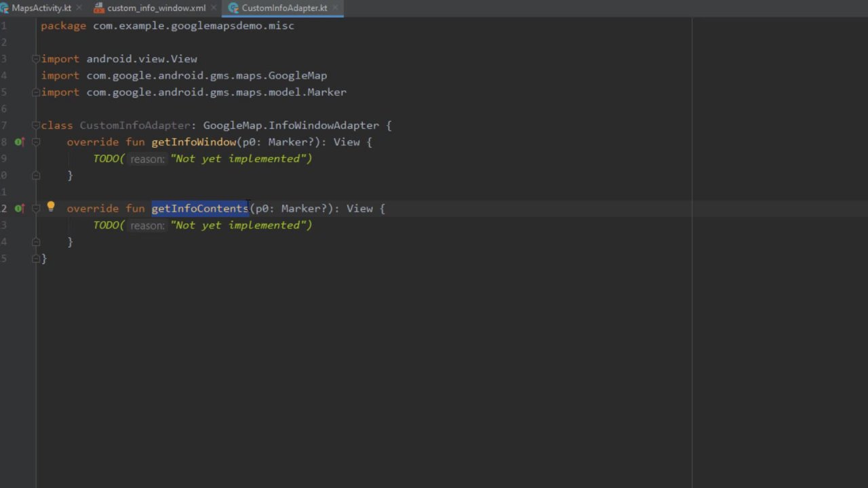The width and height of the screenshot is (868, 488).
Task: Close the MapsActivity.kt tab
Action: [x=79, y=8]
